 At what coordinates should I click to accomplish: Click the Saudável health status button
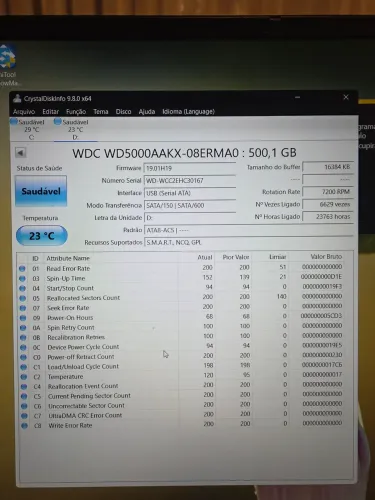pos(41,191)
